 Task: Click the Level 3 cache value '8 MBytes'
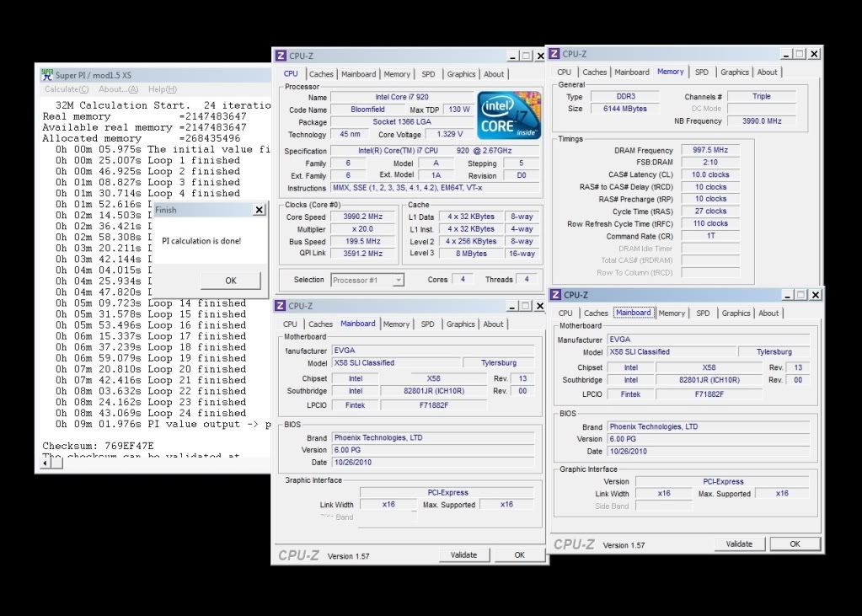tap(471, 254)
